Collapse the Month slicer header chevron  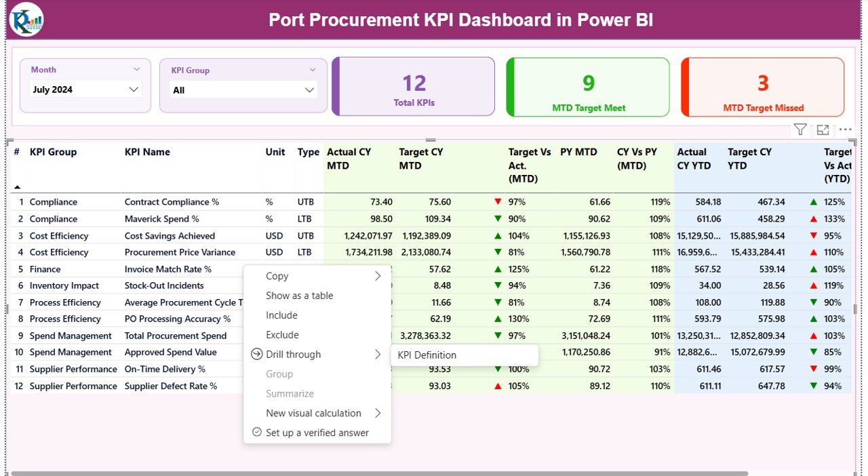(x=136, y=69)
